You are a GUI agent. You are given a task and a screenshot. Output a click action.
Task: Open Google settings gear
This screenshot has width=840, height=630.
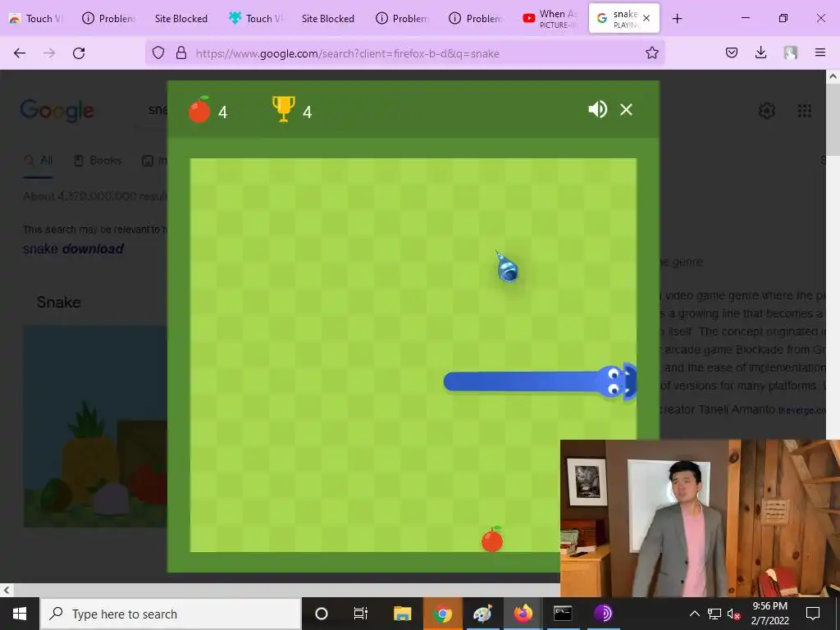coord(767,111)
